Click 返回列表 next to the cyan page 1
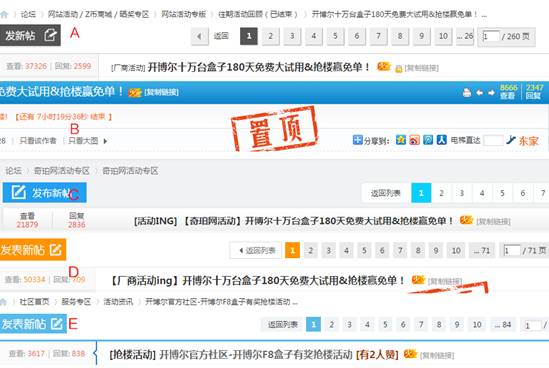Viewport: 549px width, 368px height. tap(386, 193)
